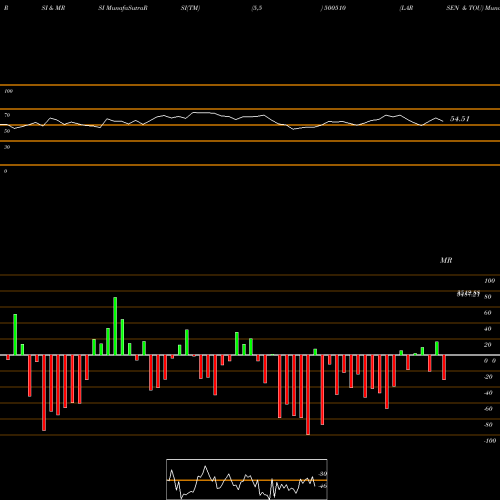The height and width of the screenshot is (500, 500).
Task: Click the white RSI line's highest point
Action: [200, 113]
